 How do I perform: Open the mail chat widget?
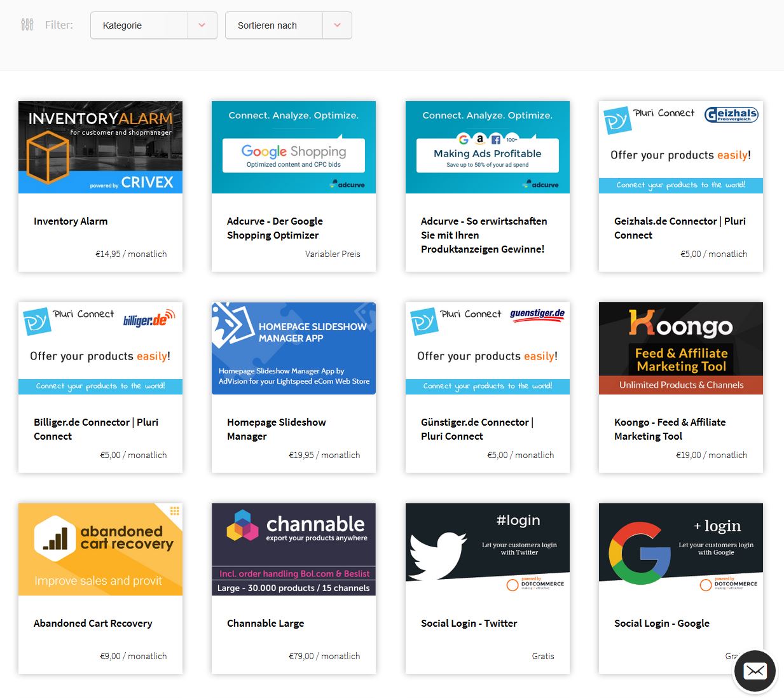(x=755, y=671)
